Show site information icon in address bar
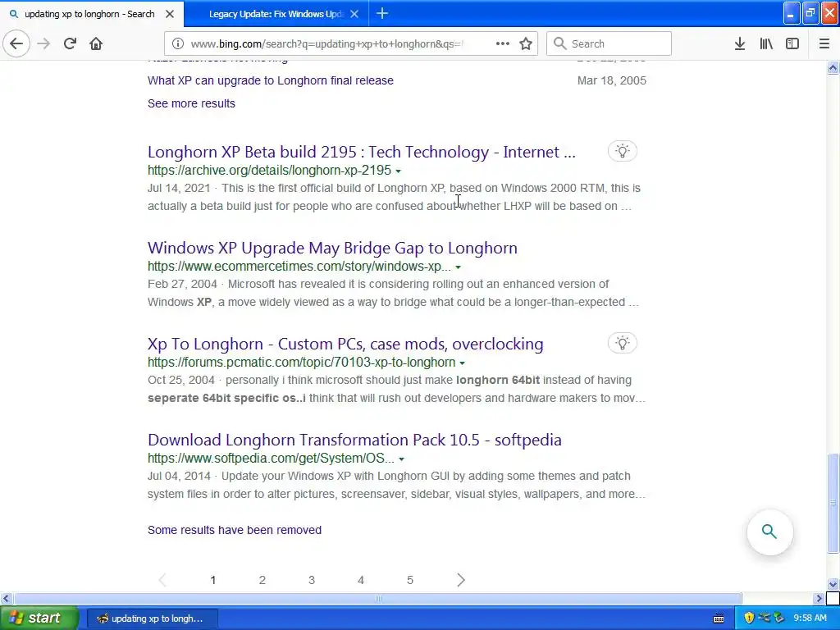Screen dimensions: 840x630 (x=178, y=43)
